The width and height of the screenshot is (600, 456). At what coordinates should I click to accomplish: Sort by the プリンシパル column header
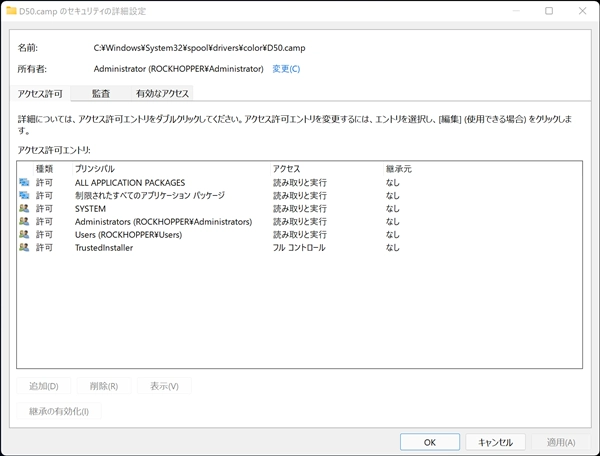[171, 169]
